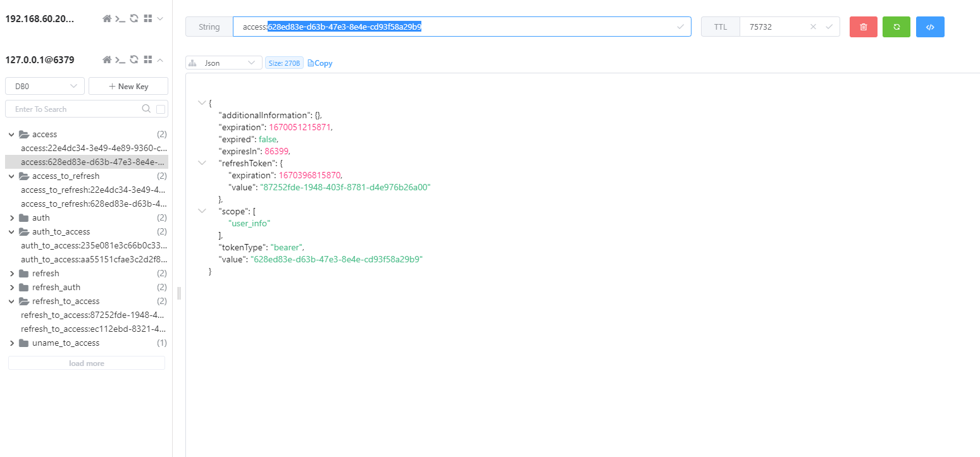Collapse the auth_to_access folder
The image size is (980, 457).
(12, 231)
